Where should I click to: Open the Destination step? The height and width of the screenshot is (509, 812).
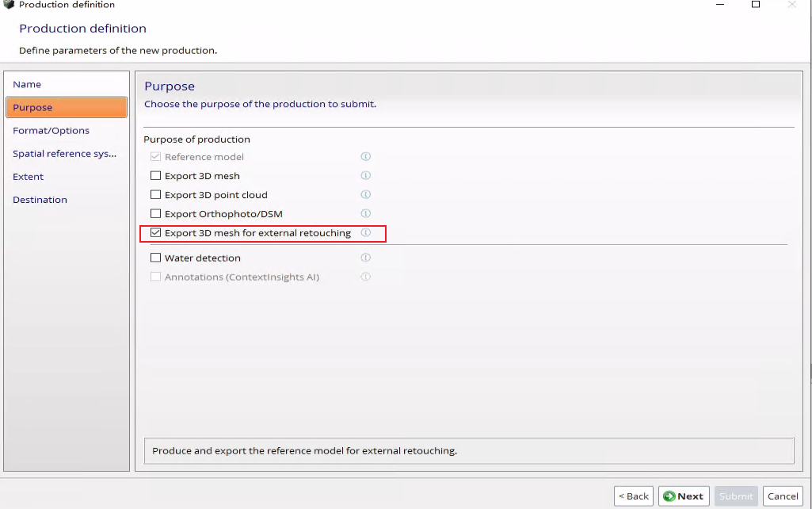[x=40, y=200]
